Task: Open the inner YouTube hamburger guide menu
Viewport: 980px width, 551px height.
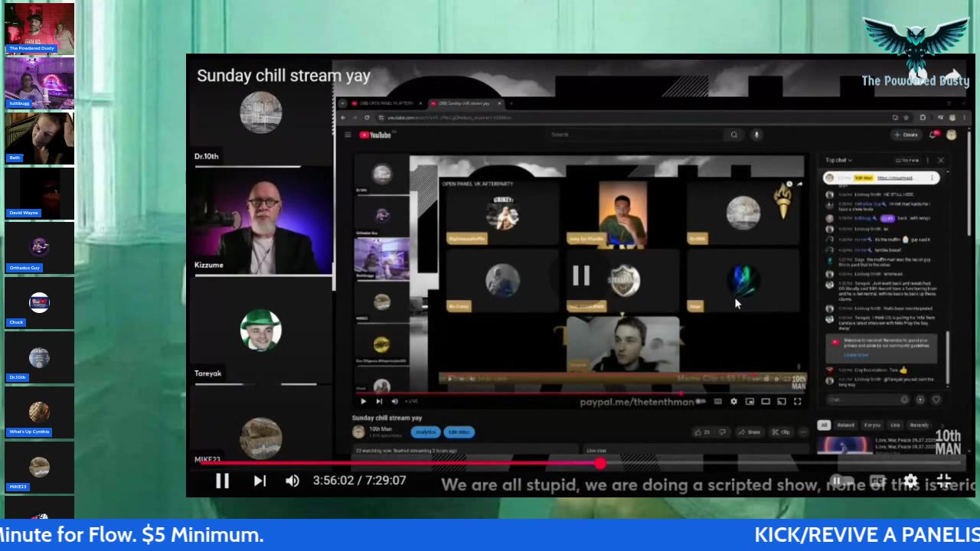Action: (x=348, y=135)
